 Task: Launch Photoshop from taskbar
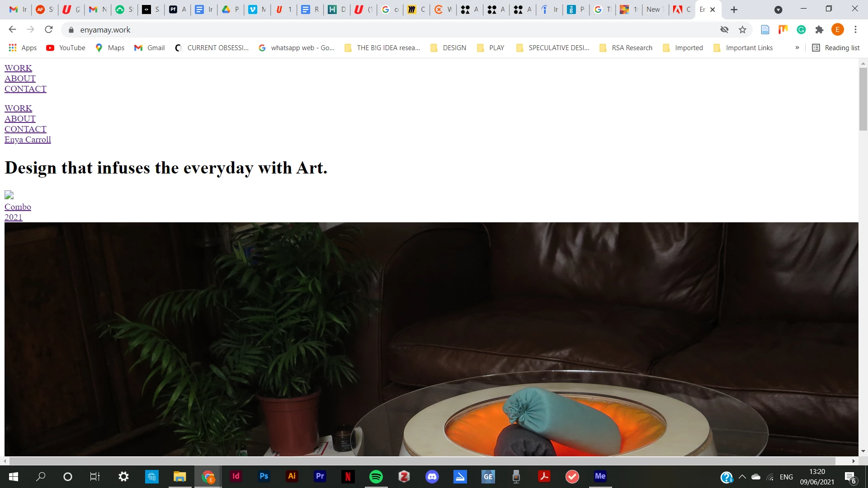click(264, 476)
